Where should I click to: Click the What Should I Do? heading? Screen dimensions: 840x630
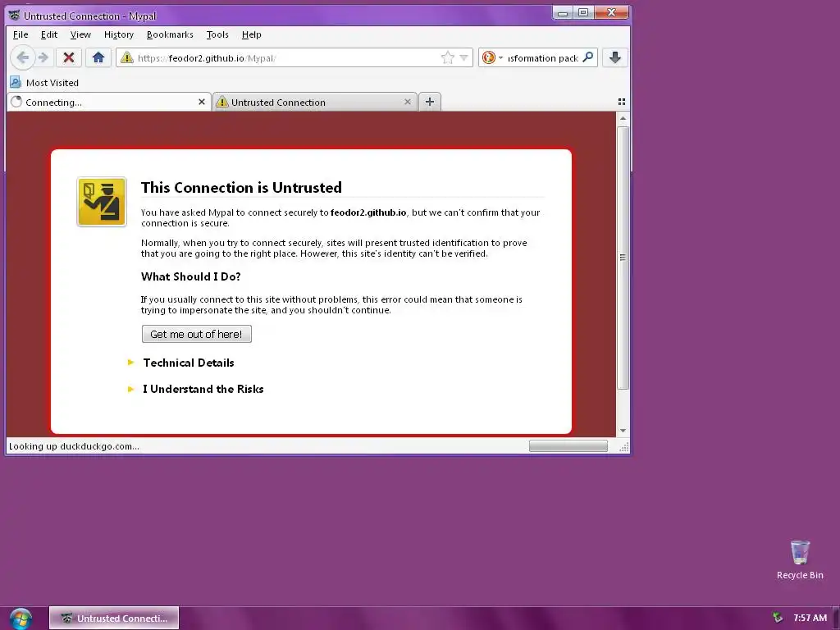(190, 276)
